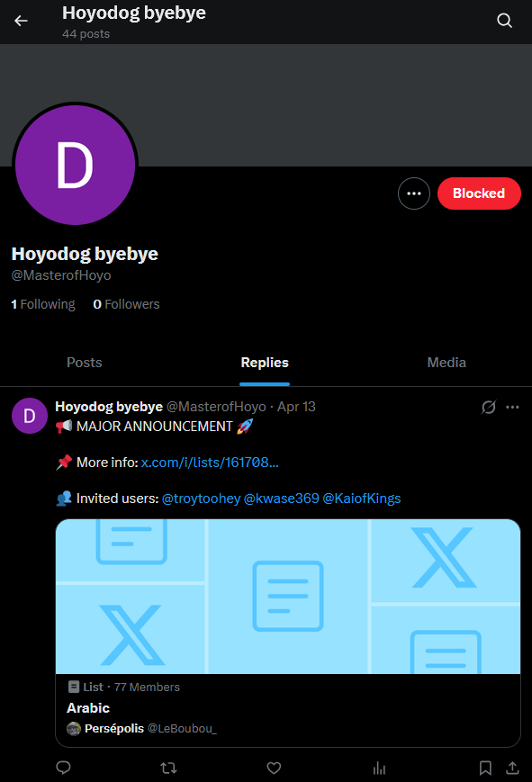Open the profile more-options circle button
The width and height of the screenshot is (532, 782).
[414, 193]
